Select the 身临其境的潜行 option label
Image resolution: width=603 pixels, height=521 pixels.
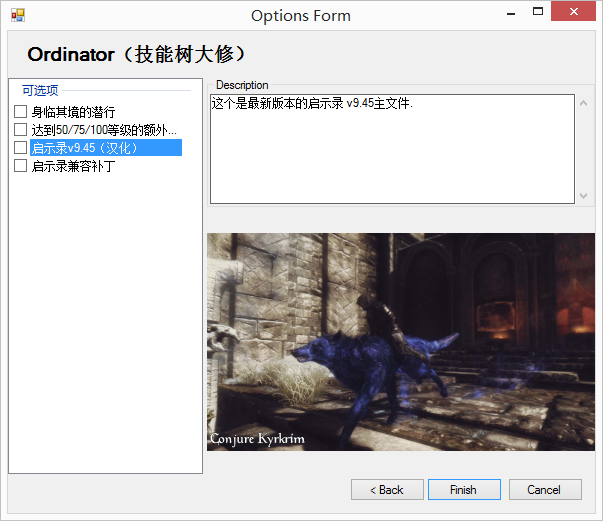tap(73, 112)
